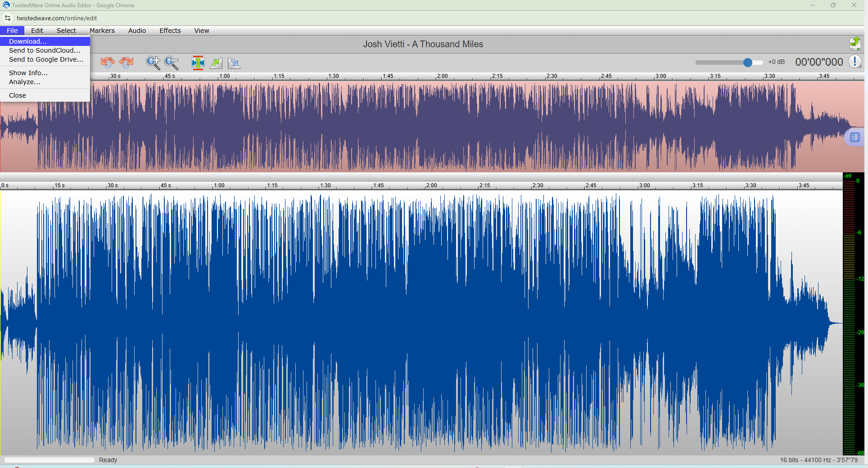868x468 pixels.
Task: Apply the Fade In tool
Action: (216, 63)
